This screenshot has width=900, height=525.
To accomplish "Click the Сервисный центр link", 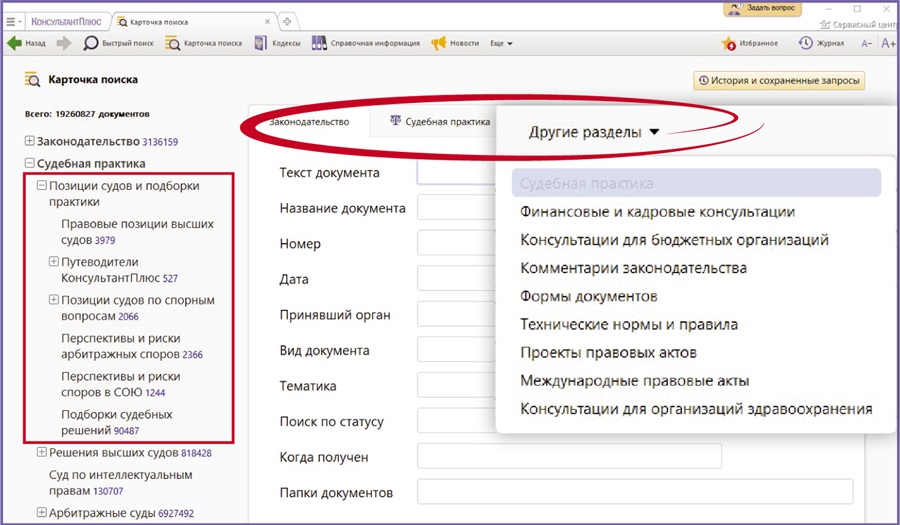I will (x=859, y=25).
